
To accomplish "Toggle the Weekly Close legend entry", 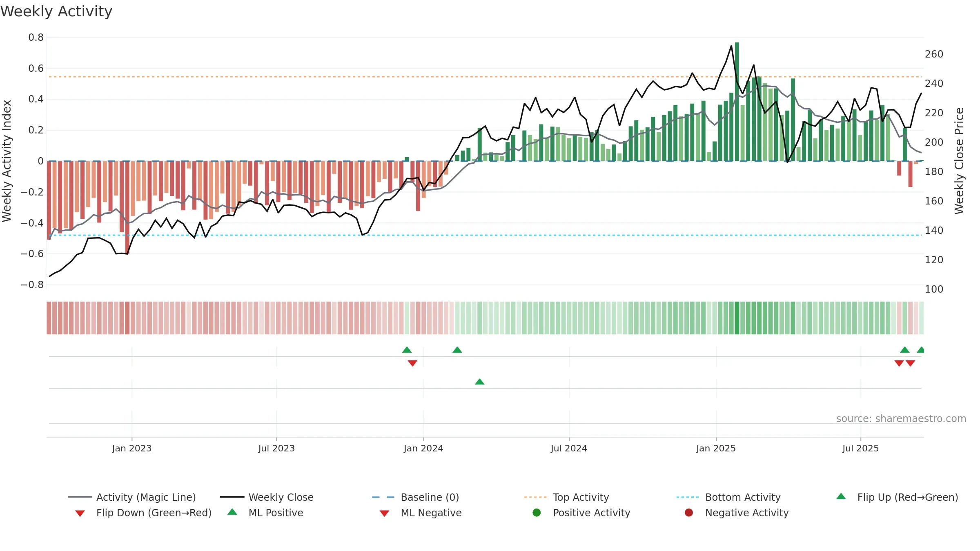I will (267, 497).
